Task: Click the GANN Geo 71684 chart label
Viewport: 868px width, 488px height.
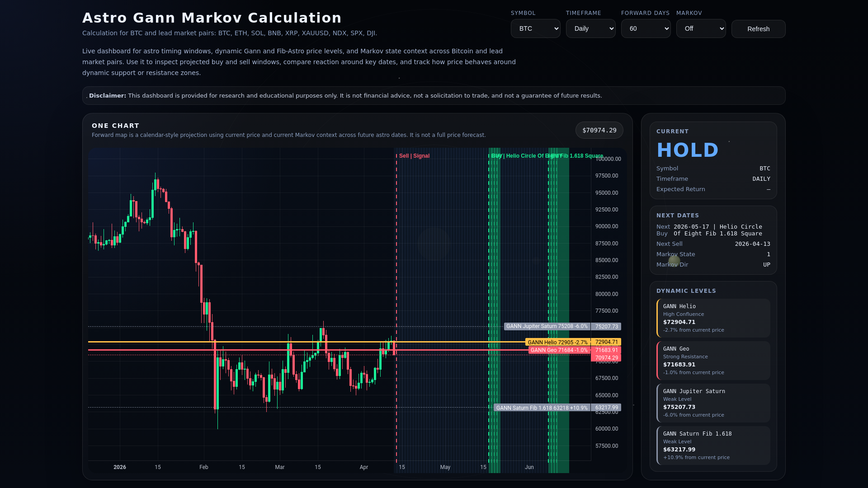Action: coord(559,350)
